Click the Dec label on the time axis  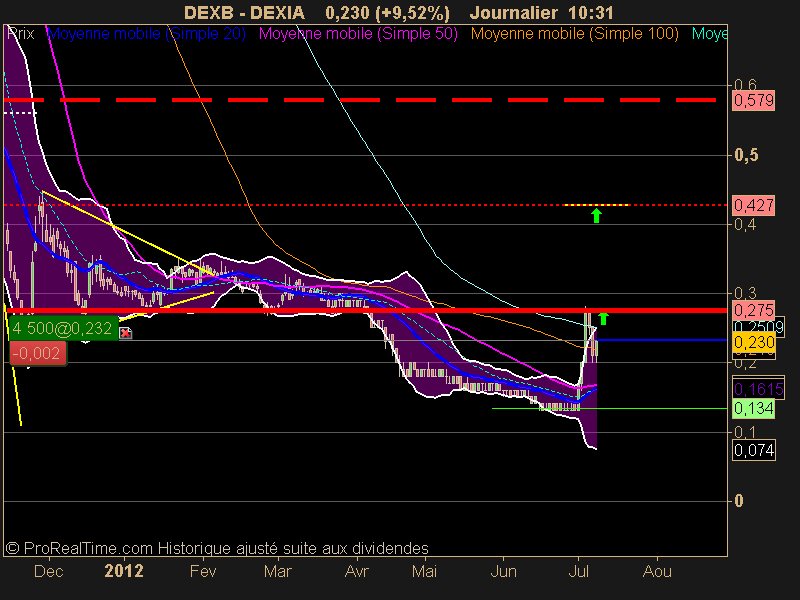[x=48, y=571]
